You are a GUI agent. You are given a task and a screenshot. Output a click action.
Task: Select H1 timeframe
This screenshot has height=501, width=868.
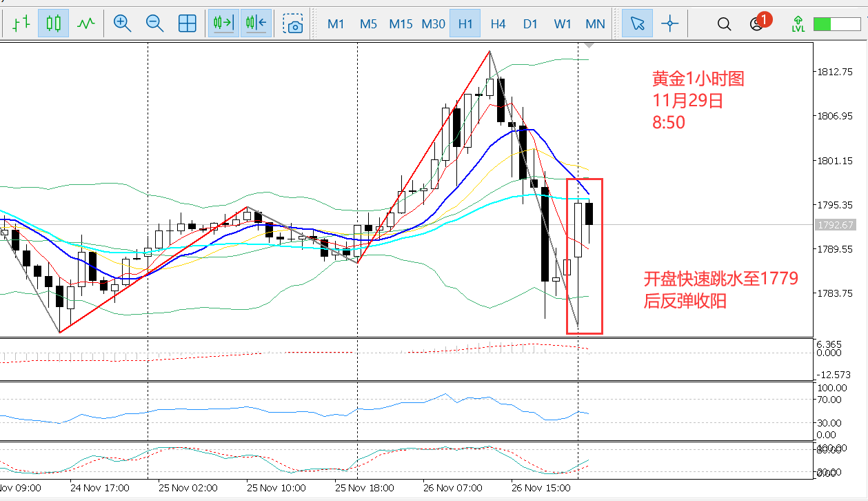click(465, 23)
